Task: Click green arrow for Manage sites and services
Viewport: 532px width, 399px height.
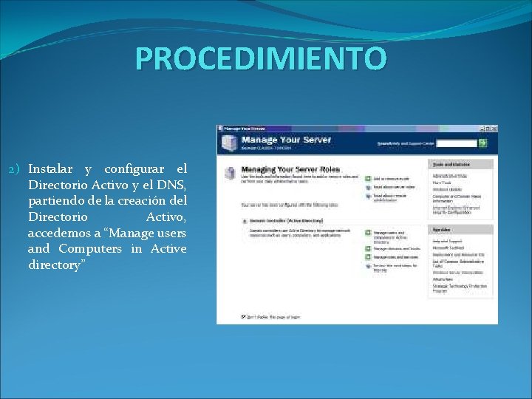Action: (x=368, y=257)
